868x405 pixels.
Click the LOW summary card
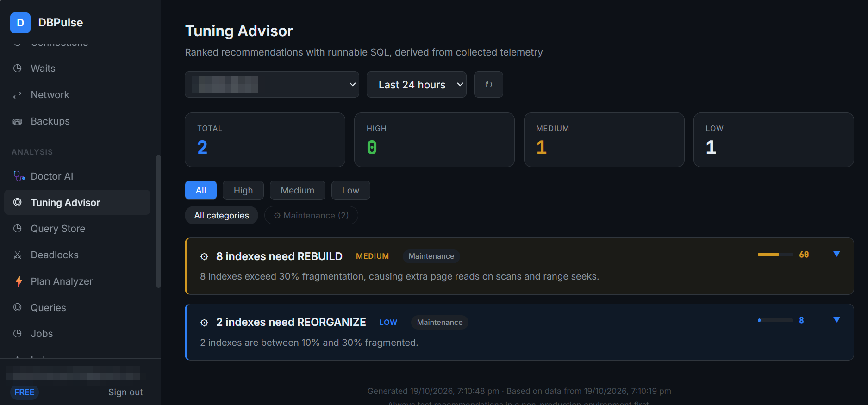coord(774,140)
